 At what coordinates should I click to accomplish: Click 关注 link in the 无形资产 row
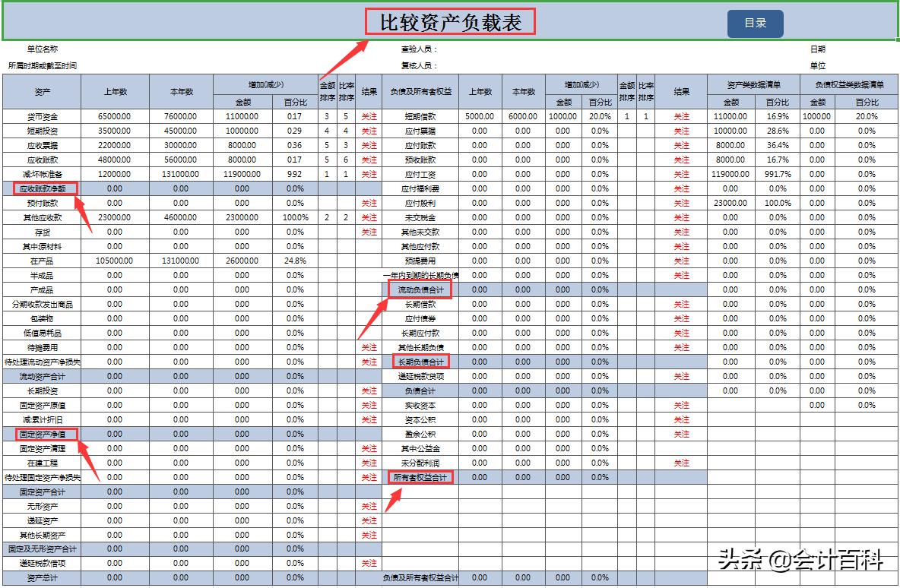[369, 506]
